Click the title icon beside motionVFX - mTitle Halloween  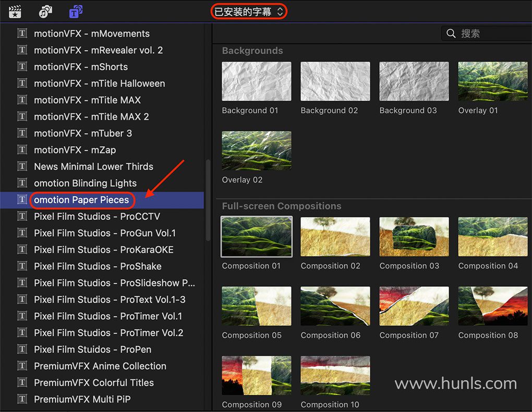click(x=22, y=83)
